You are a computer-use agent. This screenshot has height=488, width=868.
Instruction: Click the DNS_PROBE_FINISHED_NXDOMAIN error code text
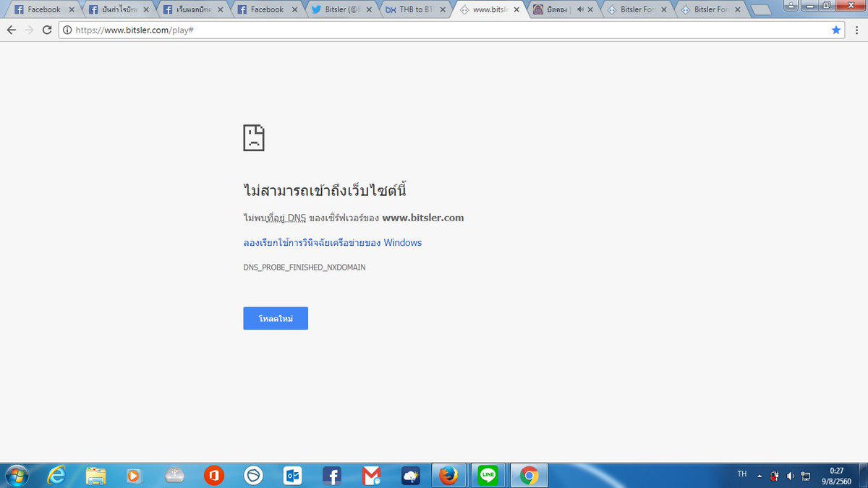(305, 267)
